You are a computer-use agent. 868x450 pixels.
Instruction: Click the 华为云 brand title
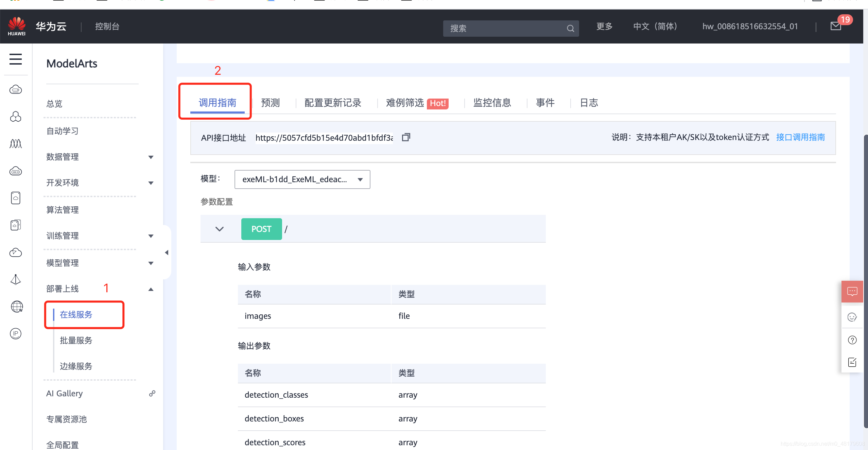point(51,27)
